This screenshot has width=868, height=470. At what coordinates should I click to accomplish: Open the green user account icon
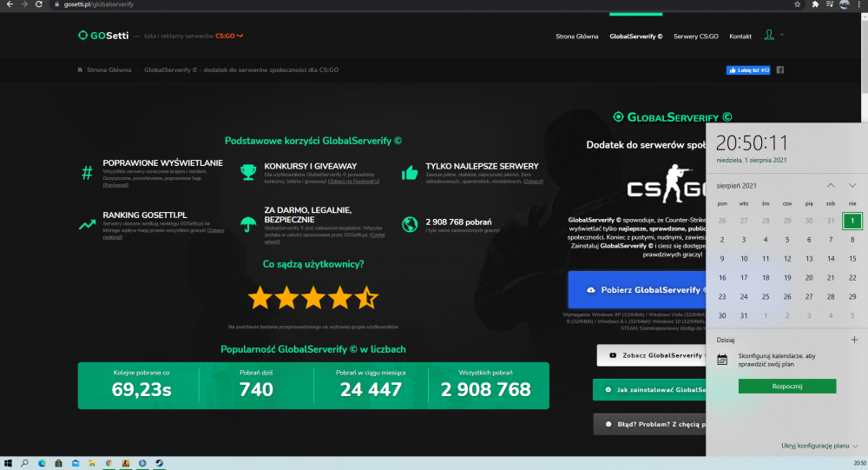[769, 35]
